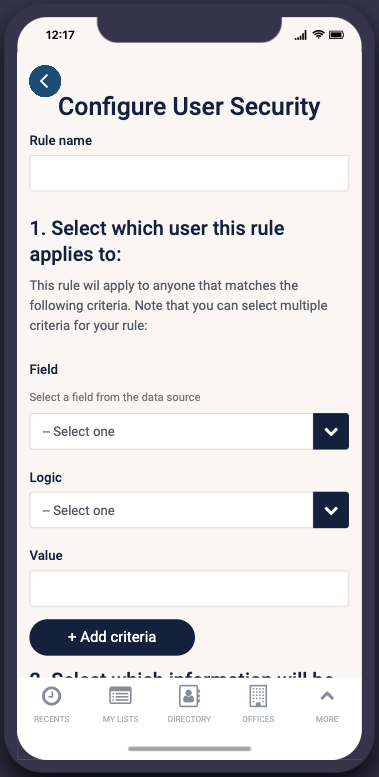
Task: Open the Logic dropdown arrow
Action: tap(331, 510)
